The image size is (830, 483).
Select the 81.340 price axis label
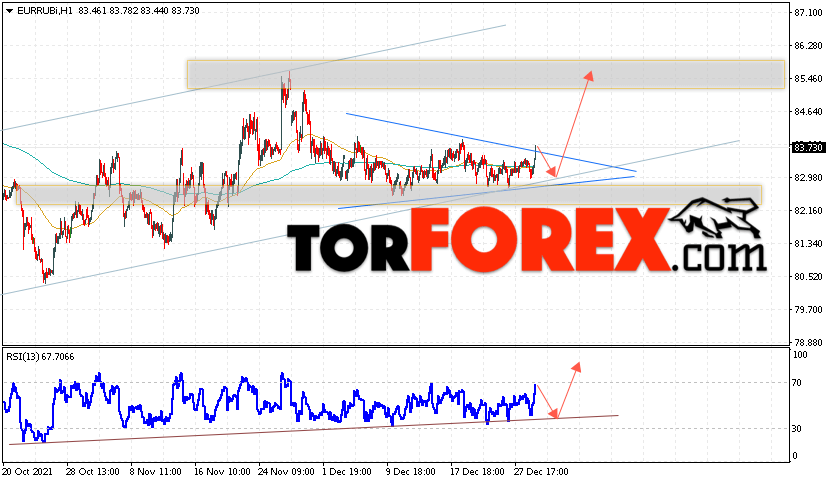[808, 244]
